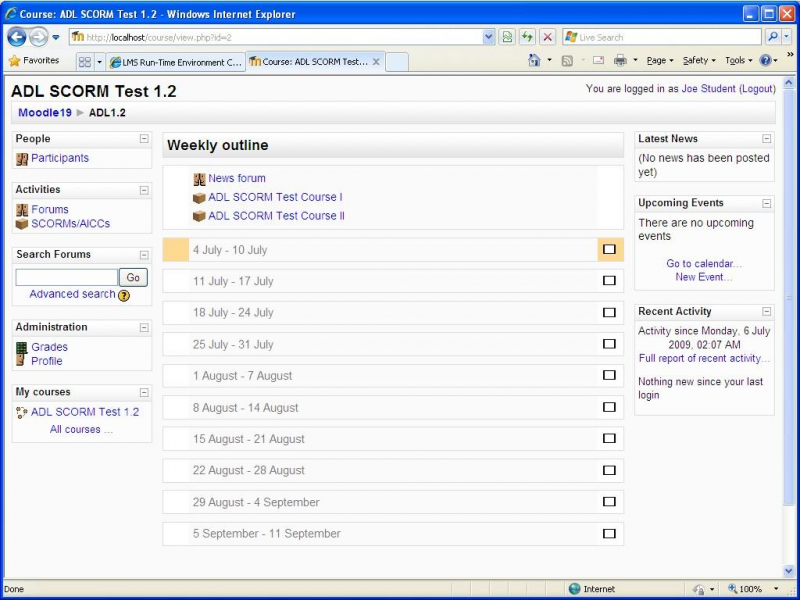Collapse the Upcoming Events block

pos(766,204)
